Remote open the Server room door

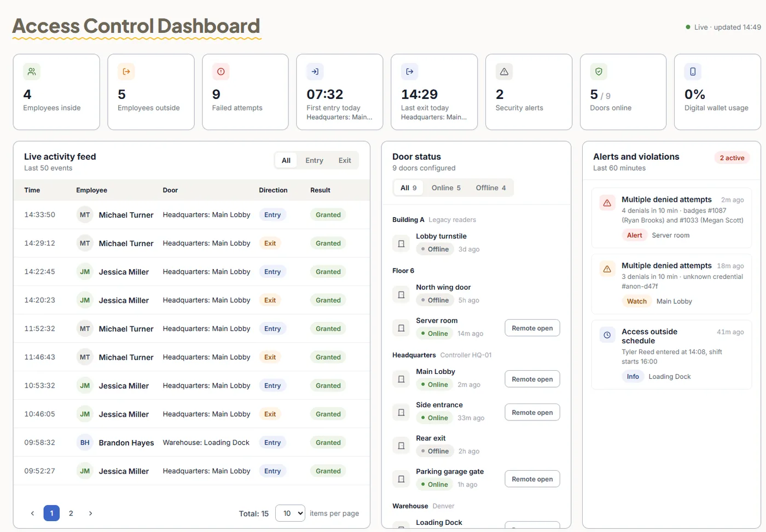coord(532,328)
